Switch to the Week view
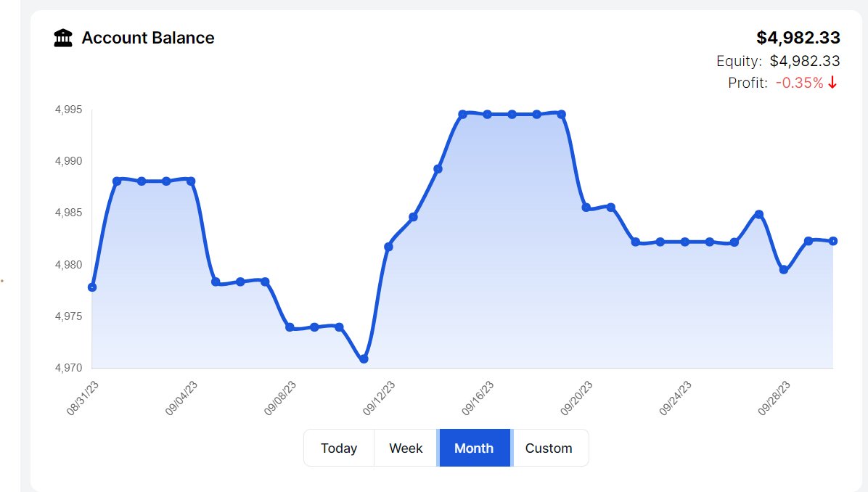This screenshot has height=492, width=868. pos(406,448)
